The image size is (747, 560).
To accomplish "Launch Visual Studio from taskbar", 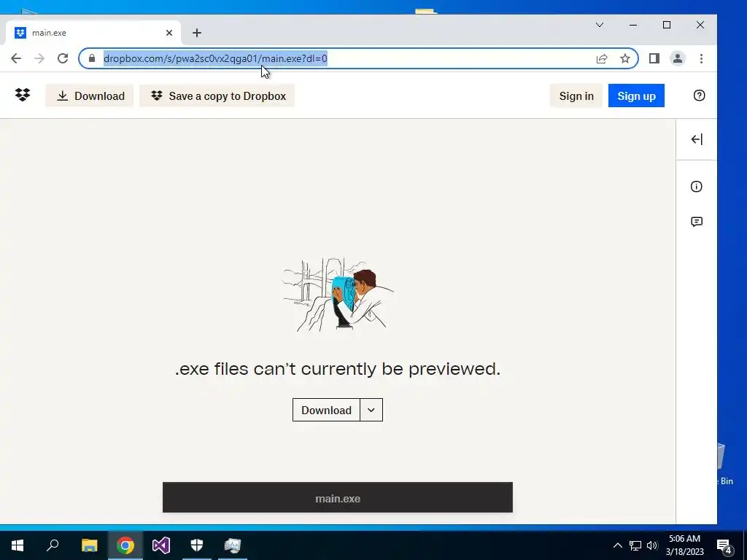I will [x=161, y=545].
